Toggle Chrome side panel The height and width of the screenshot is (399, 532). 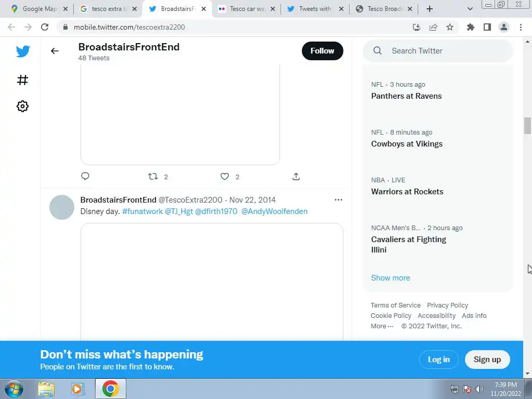(487, 27)
